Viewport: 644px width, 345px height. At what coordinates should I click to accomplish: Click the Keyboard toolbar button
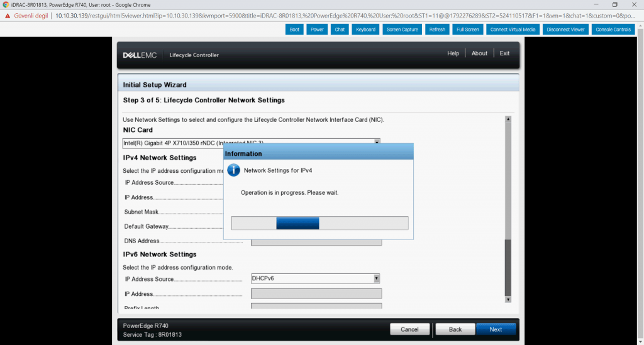click(x=365, y=30)
